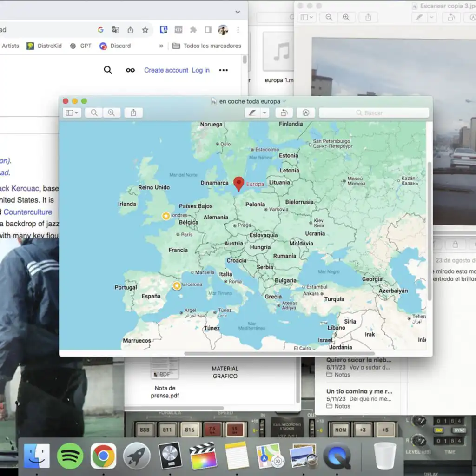Open Logic Pro from the Dock

(x=170, y=456)
